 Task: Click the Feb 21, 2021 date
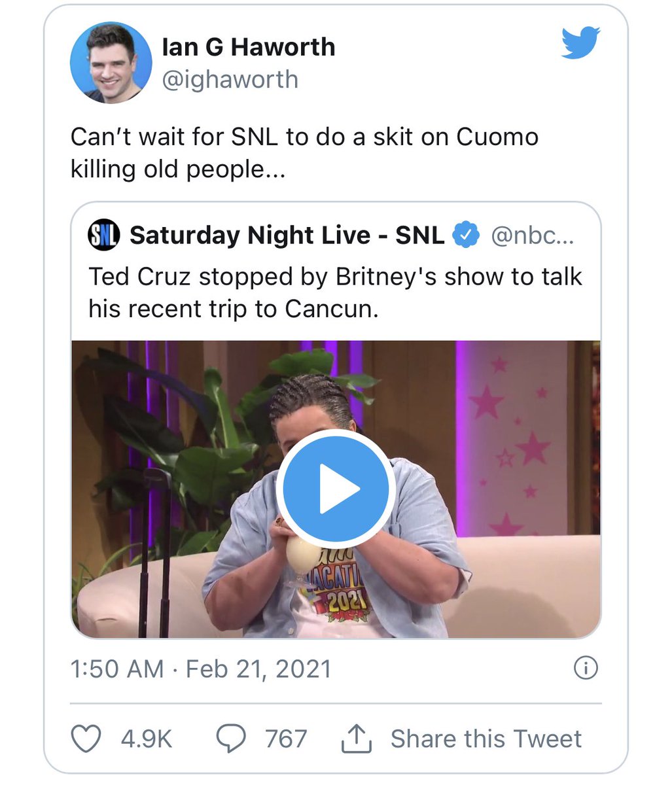258,669
